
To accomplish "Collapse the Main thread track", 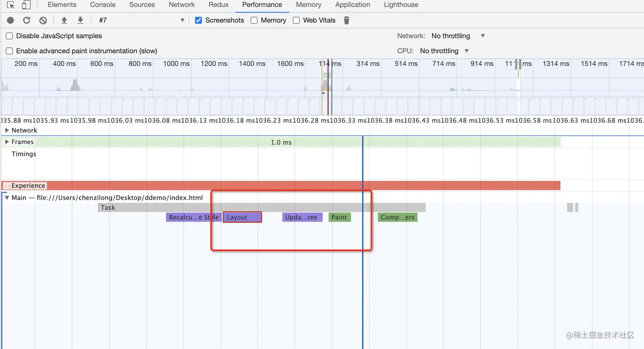I will coord(7,197).
